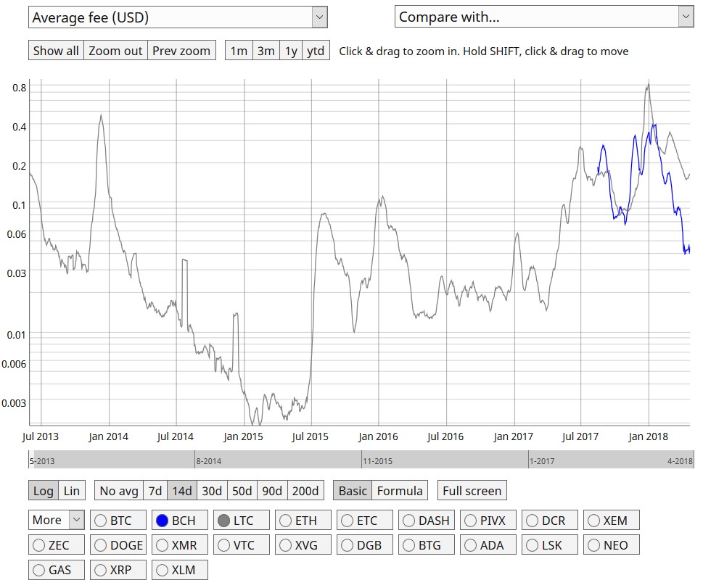The height and width of the screenshot is (588, 703).
Task: Click the 11-2015 marker on range bar
Action: pyautogui.click(x=377, y=461)
